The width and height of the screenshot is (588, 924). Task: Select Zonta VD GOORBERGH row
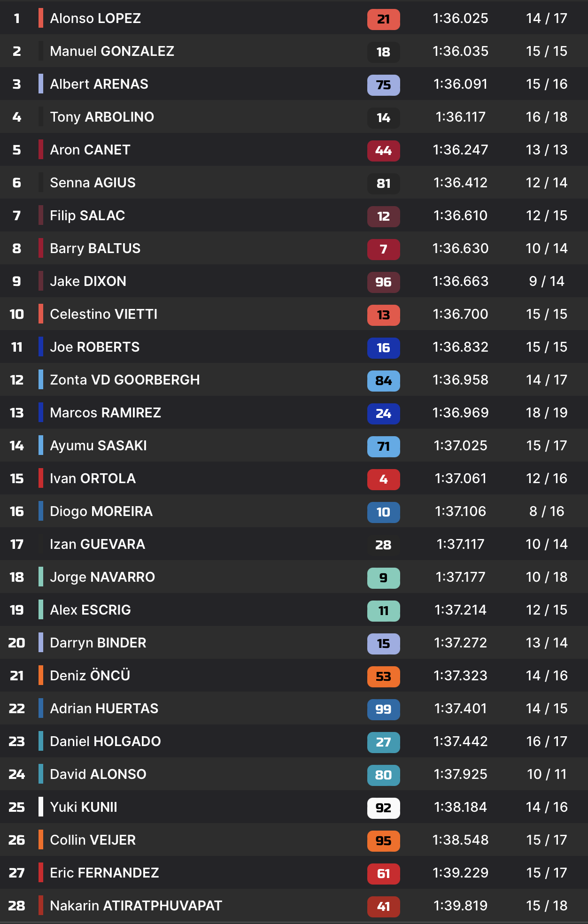pos(124,380)
